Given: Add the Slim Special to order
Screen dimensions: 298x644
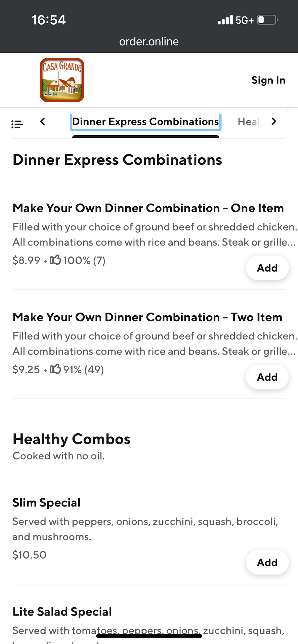Looking at the screenshot, I should [x=267, y=562].
